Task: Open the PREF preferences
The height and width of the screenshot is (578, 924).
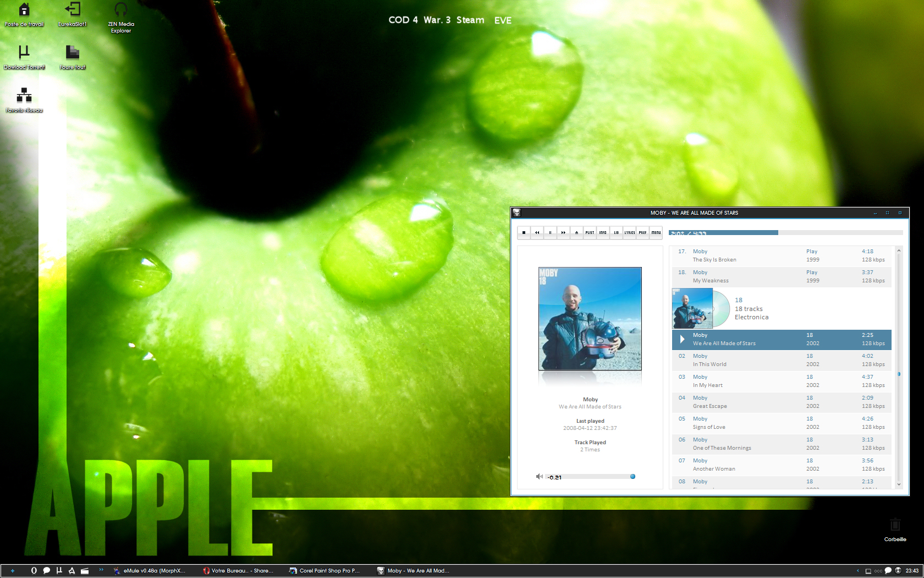Action: tap(642, 232)
